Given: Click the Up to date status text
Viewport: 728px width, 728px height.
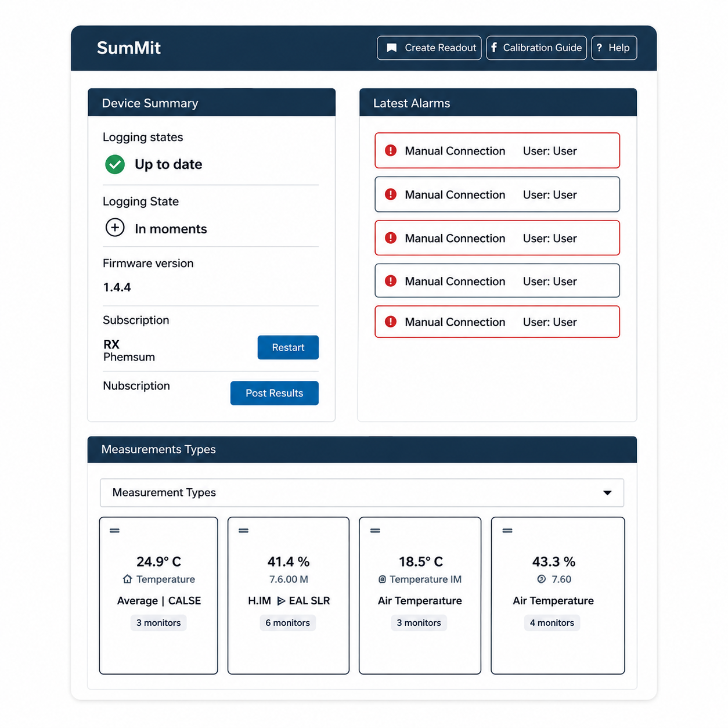Looking at the screenshot, I should (168, 164).
